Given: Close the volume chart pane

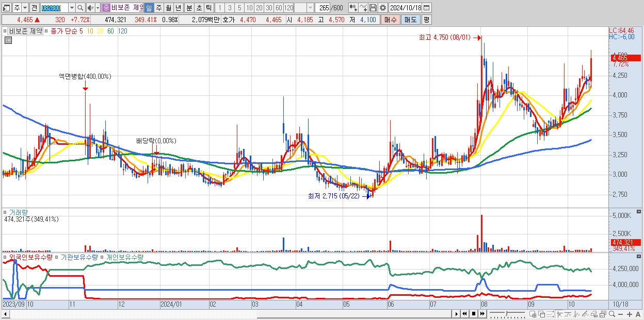Looking at the screenshot, I should pyautogui.click(x=639, y=211).
